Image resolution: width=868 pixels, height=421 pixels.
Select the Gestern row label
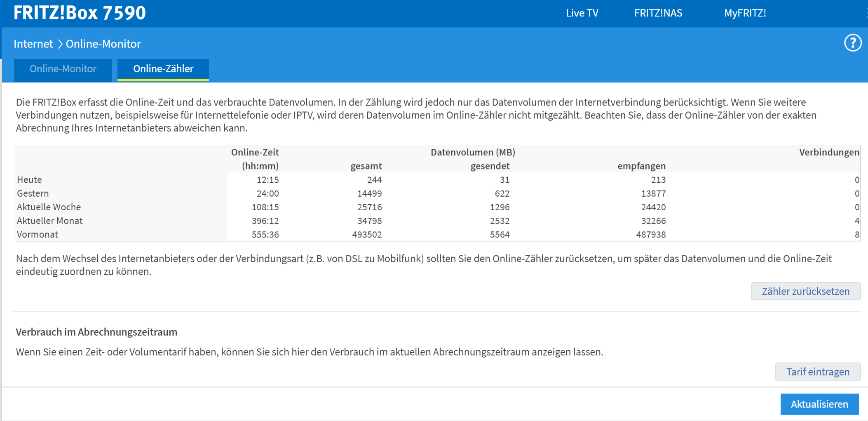coord(33,193)
